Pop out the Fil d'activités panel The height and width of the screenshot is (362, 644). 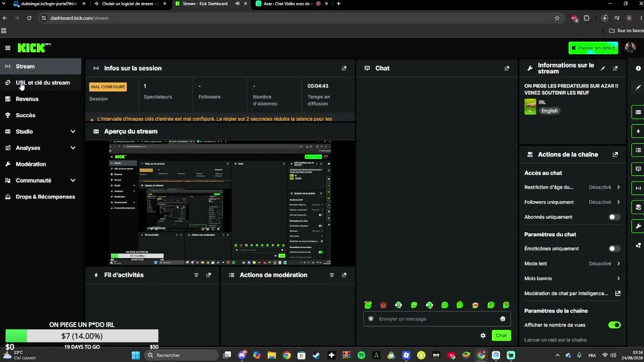209,275
